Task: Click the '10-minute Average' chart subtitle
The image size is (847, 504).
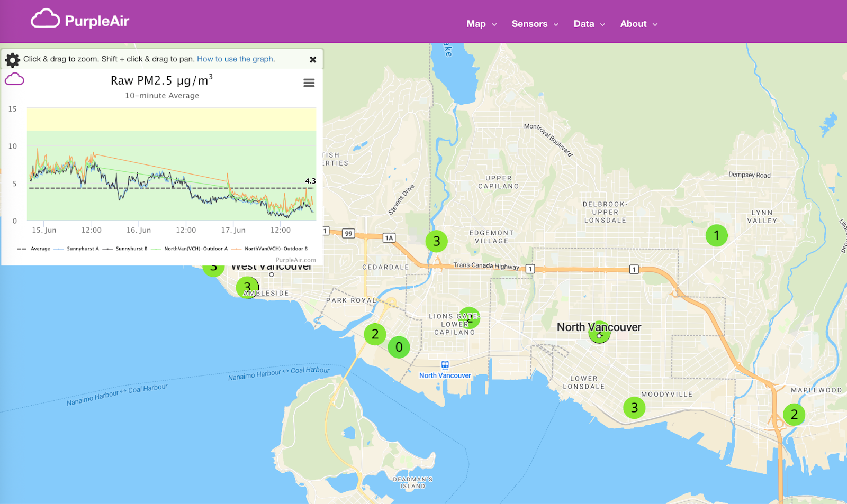Action: point(162,96)
